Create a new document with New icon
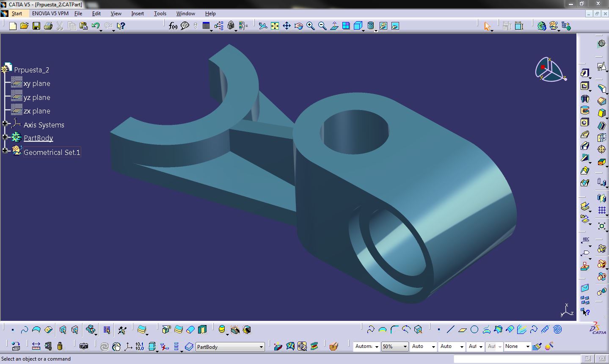This screenshot has height=364, width=609. point(13,26)
